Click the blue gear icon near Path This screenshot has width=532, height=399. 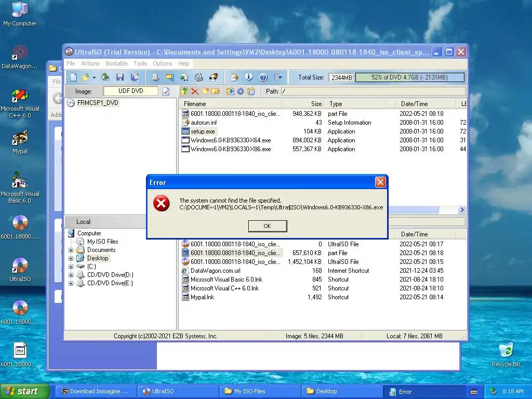[241, 91]
